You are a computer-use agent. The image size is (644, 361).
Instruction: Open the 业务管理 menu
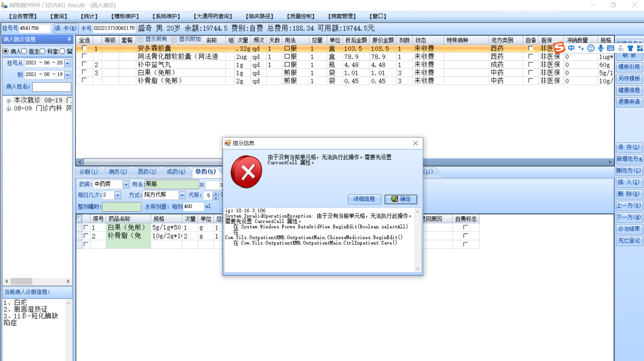23,16
